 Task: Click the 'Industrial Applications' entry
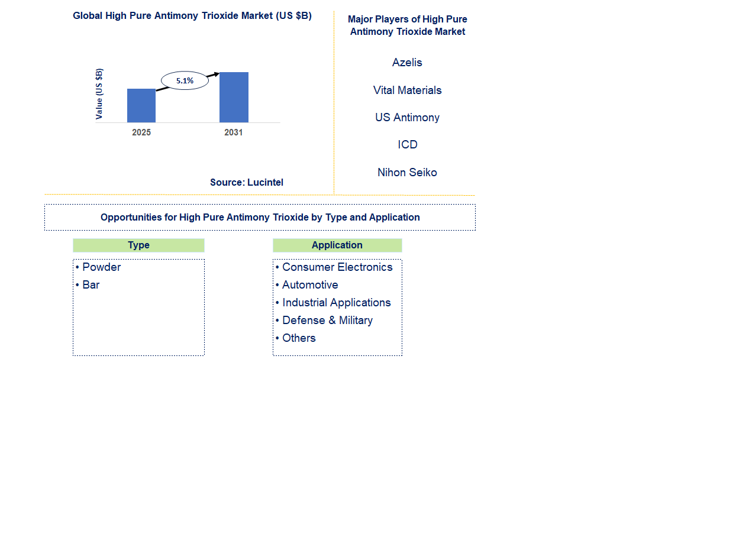337,303
